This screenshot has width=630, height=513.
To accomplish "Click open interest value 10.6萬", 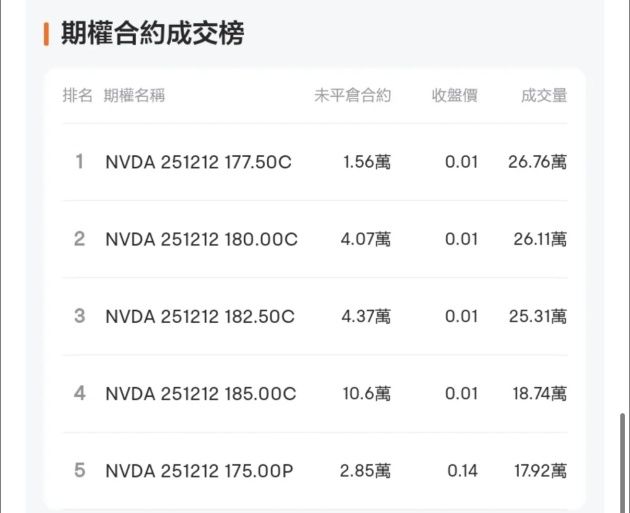I will (x=366, y=393).
